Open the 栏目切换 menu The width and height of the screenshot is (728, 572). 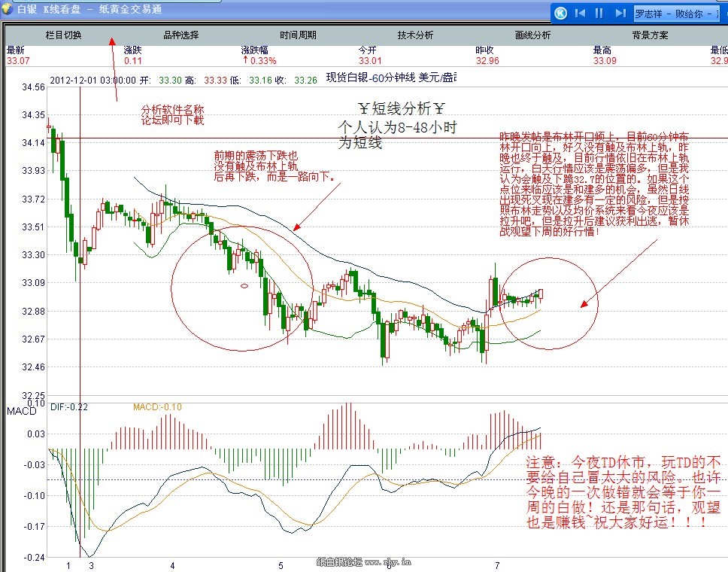click(x=64, y=35)
